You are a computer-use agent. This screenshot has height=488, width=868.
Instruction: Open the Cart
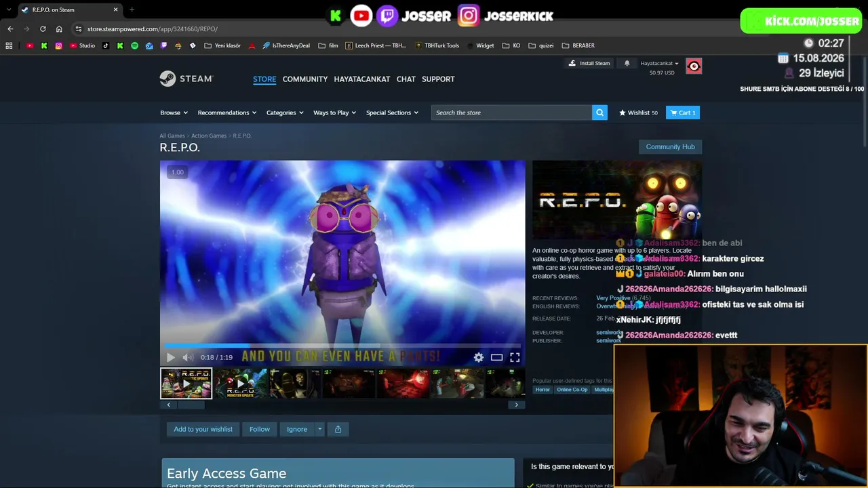tap(683, 113)
